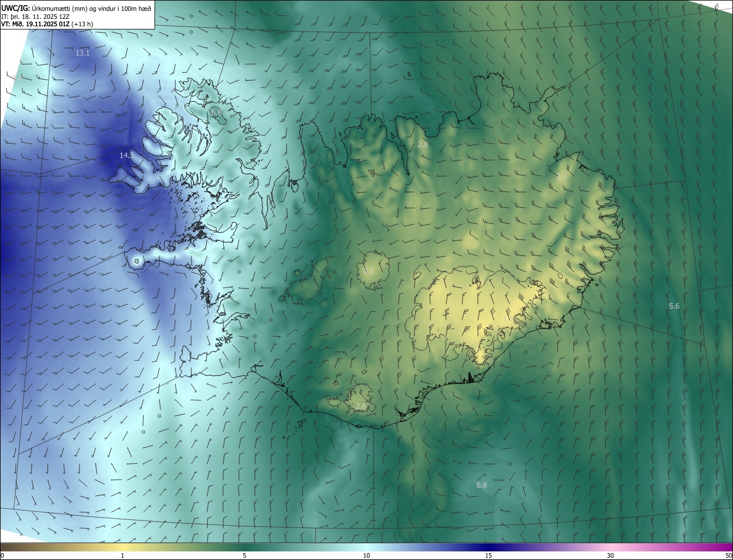Click the 6.8 value over the southern ocean
Screen dimensions: 733x560
click(482, 486)
